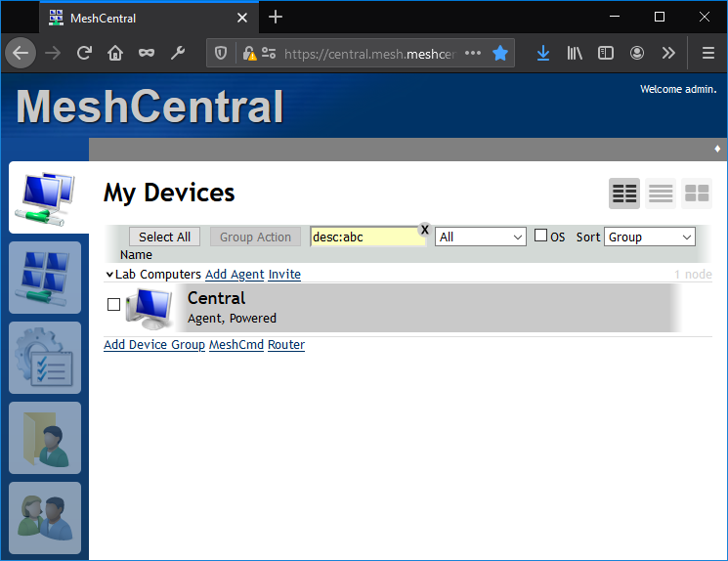The height and width of the screenshot is (561, 728).
Task: Open the My Files folder sidebar icon
Action: click(x=45, y=438)
